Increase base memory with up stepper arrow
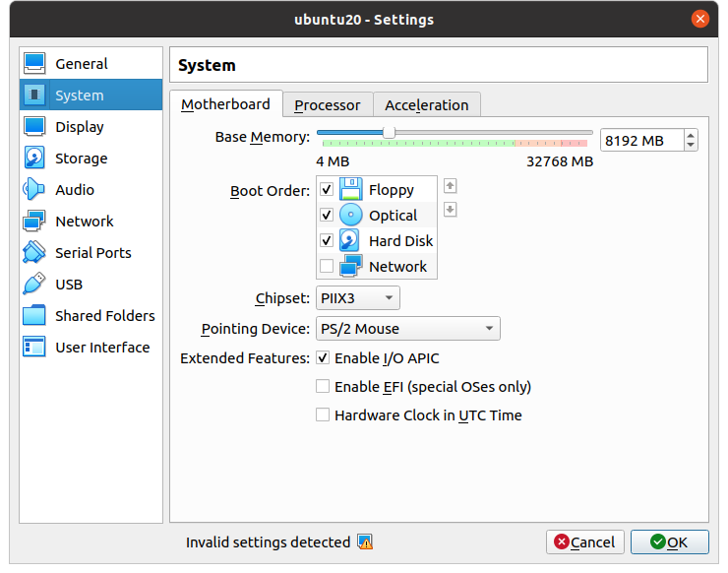Screen dimensions: 728x573 pos(691,135)
